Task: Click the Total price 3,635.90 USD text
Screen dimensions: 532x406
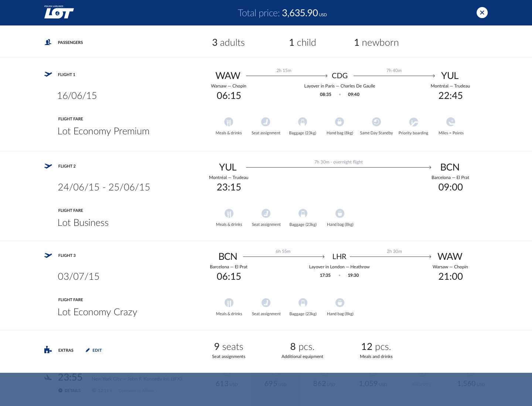Action: pyautogui.click(x=282, y=13)
